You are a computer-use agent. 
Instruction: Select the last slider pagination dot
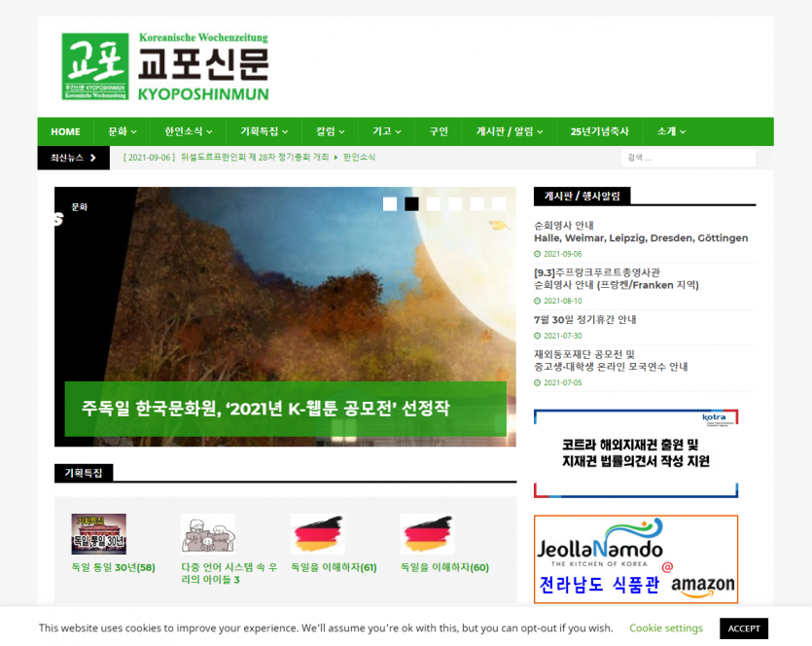(499, 203)
